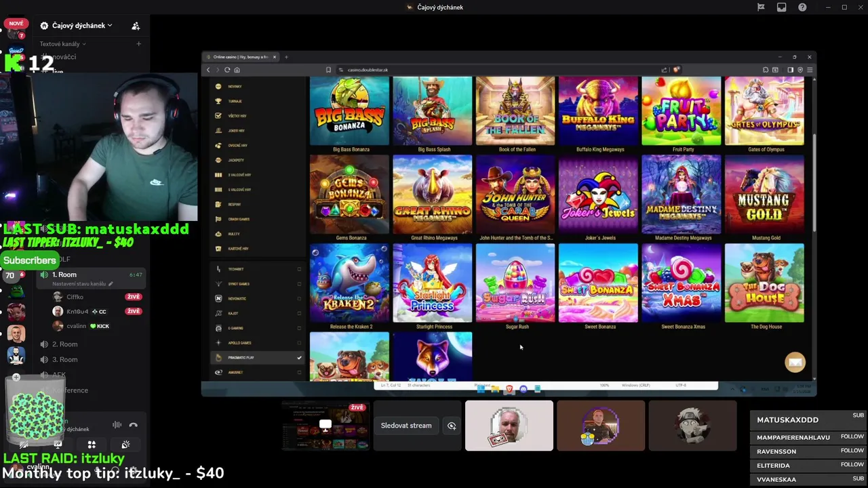Launch Madame Destiny Megaways game
Screen dimensions: 868x488
(x=682, y=195)
